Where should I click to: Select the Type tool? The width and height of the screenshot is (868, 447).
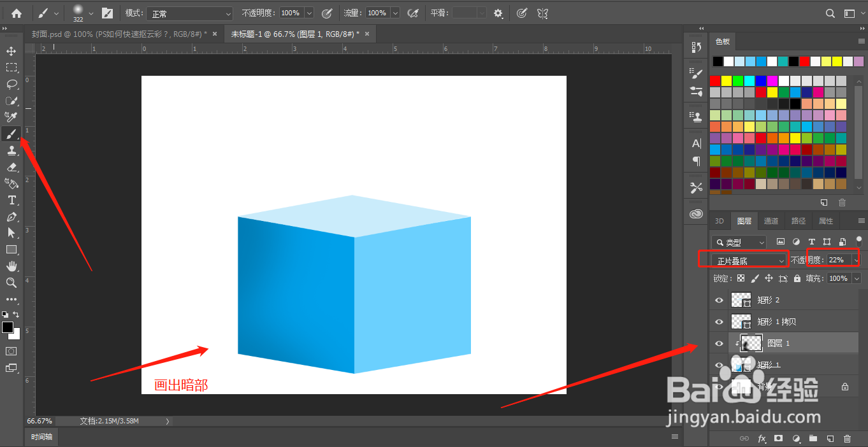tap(11, 200)
